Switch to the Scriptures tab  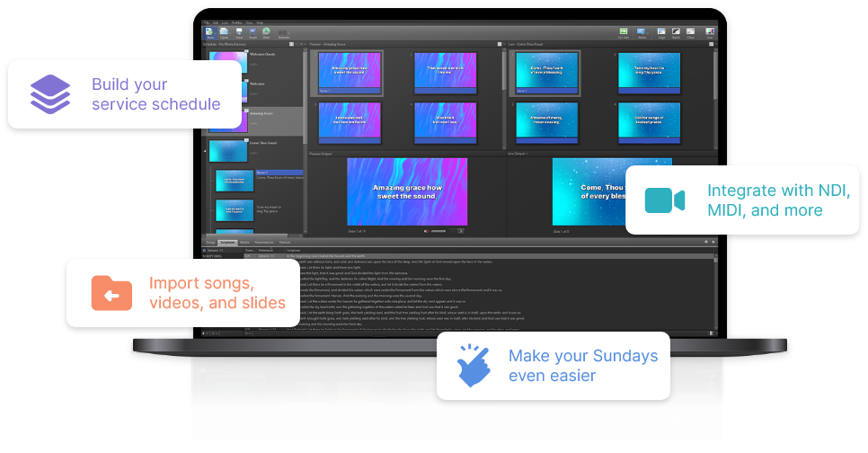coord(227,242)
